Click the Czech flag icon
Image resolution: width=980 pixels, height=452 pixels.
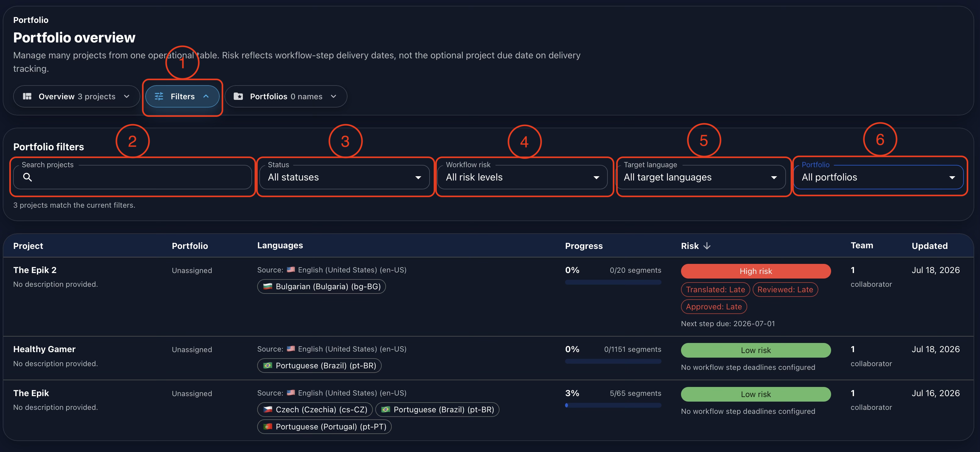point(268,409)
